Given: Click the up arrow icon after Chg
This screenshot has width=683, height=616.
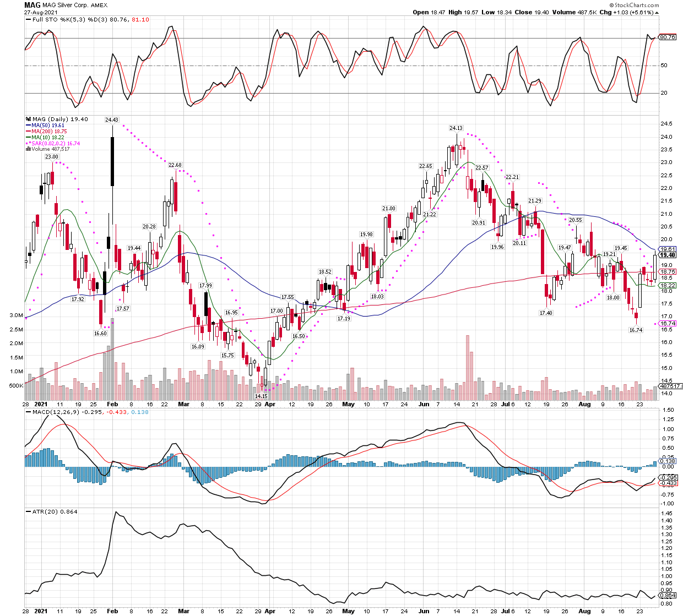Looking at the screenshot, I should (x=657, y=12).
